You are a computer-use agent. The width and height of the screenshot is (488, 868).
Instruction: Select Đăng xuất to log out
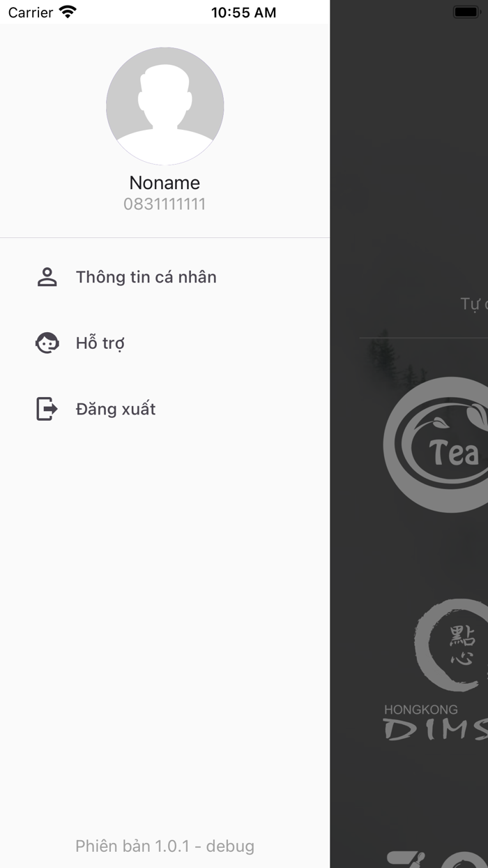[165, 409]
